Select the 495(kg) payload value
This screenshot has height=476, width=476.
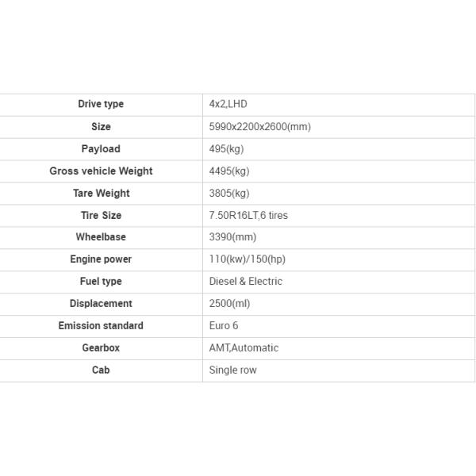click(x=226, y=148)
